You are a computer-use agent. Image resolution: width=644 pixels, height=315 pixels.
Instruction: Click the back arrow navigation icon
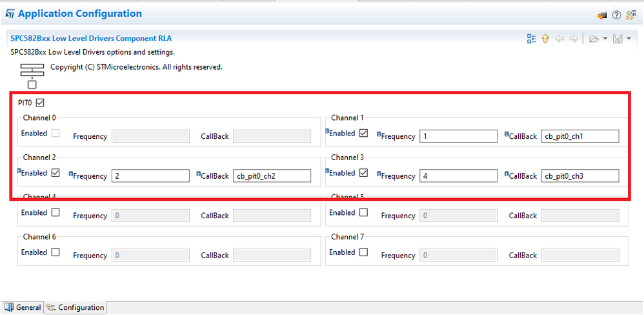[559, 39]
